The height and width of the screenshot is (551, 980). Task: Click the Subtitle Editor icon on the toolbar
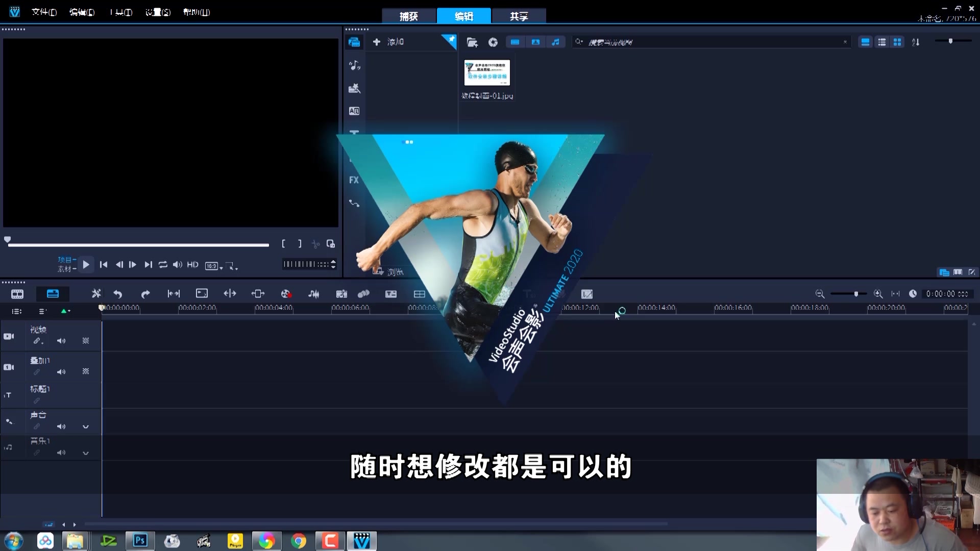(x=391, y=294)
